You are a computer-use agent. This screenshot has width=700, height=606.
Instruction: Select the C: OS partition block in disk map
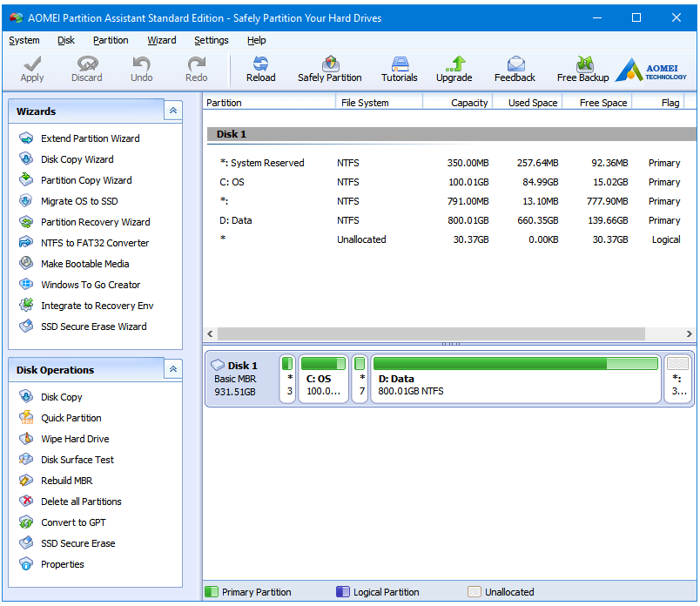pyautogui.click(x=323, y=379)
